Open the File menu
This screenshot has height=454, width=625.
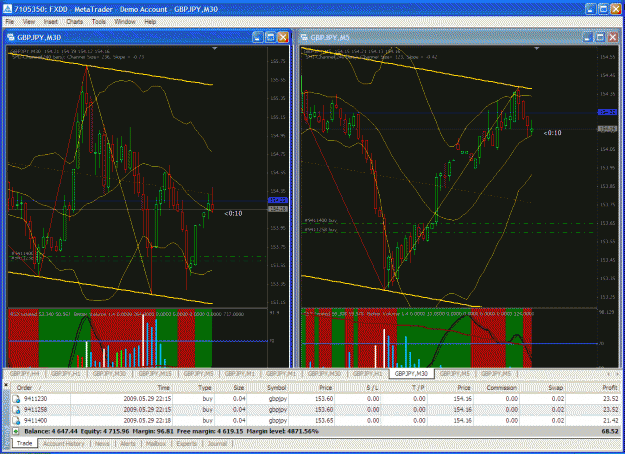click(10, 22)
